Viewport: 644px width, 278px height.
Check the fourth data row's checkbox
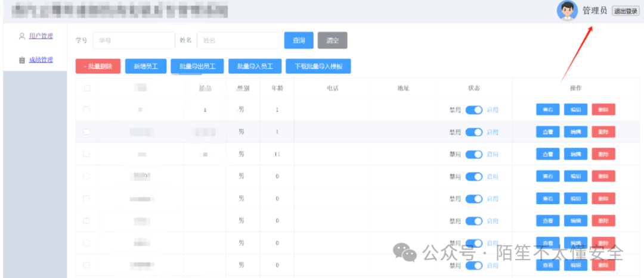pos(86,176)
